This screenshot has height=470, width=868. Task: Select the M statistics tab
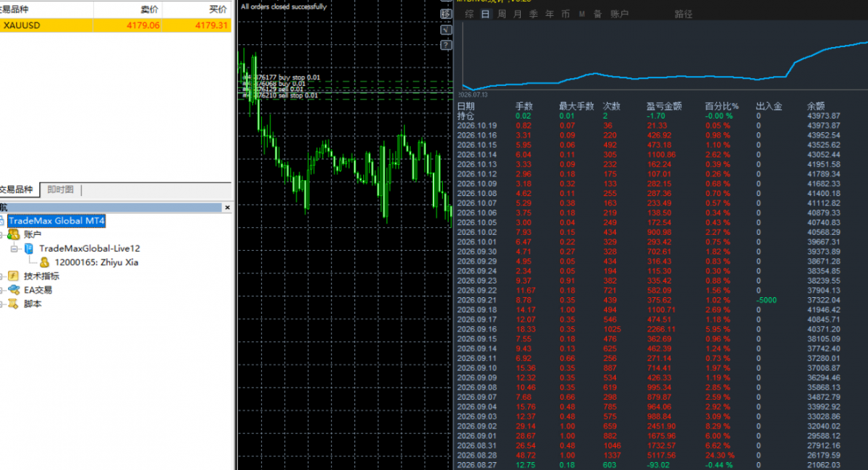pos(582,14)
